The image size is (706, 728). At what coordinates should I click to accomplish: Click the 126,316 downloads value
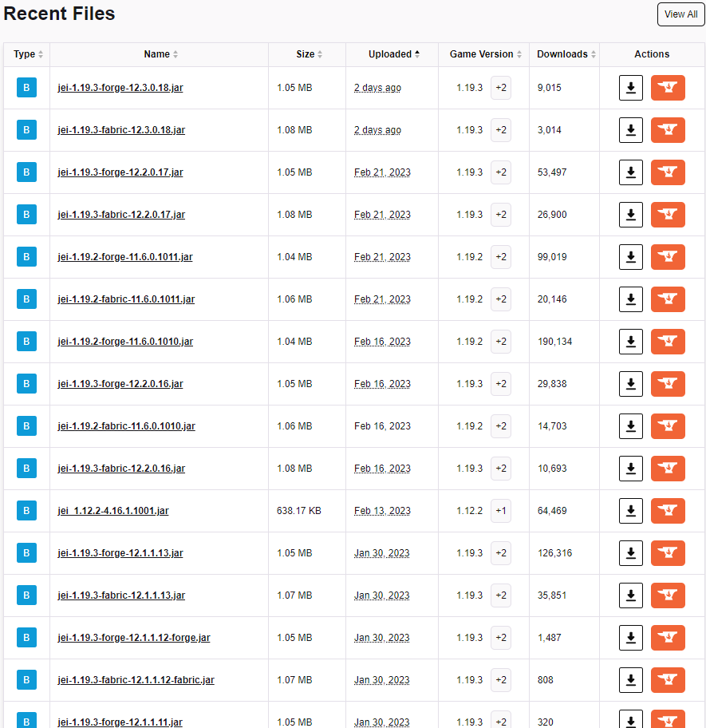click(x=554, y=553)
